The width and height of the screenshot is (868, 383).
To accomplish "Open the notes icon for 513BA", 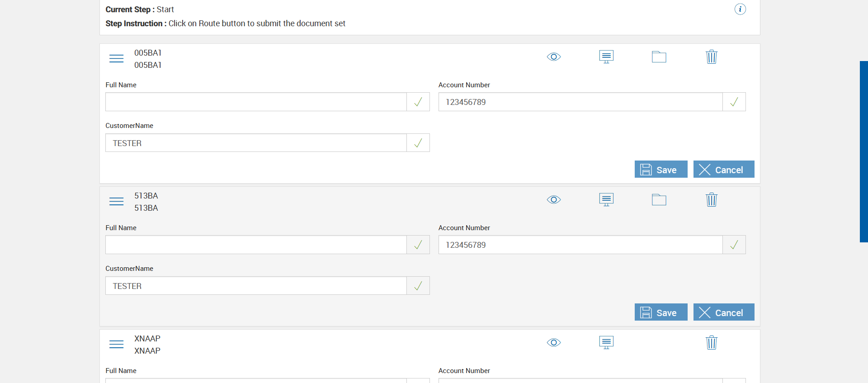I will (606, 200).
